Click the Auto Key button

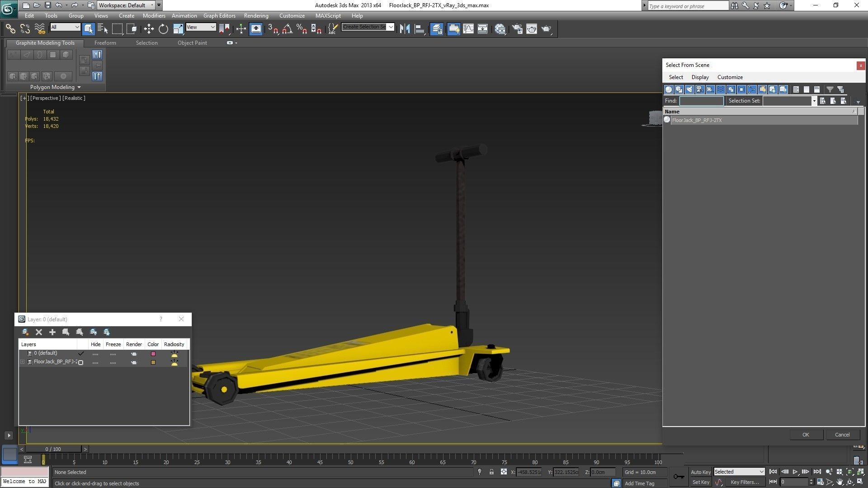[x=701, y=472]
